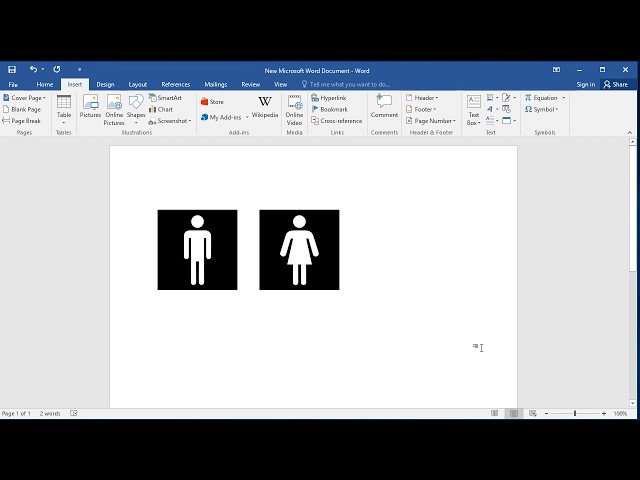Open Quick Parts dropdown
Viewport: 640px width, 480px height.
pyautogui.click(x=492, y=98)
